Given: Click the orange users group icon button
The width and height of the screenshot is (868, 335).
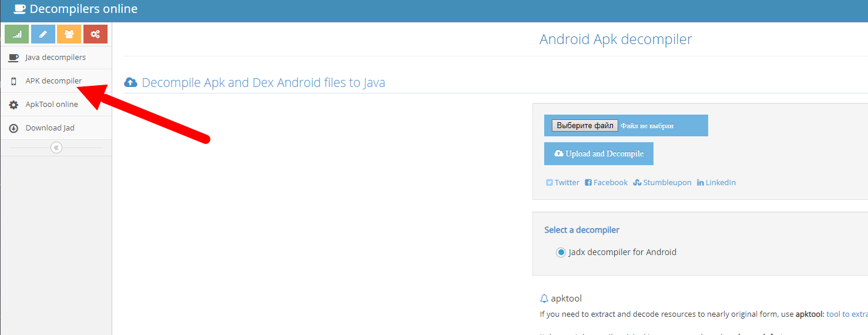Looking at the screenshot, I should coord(69,34).
